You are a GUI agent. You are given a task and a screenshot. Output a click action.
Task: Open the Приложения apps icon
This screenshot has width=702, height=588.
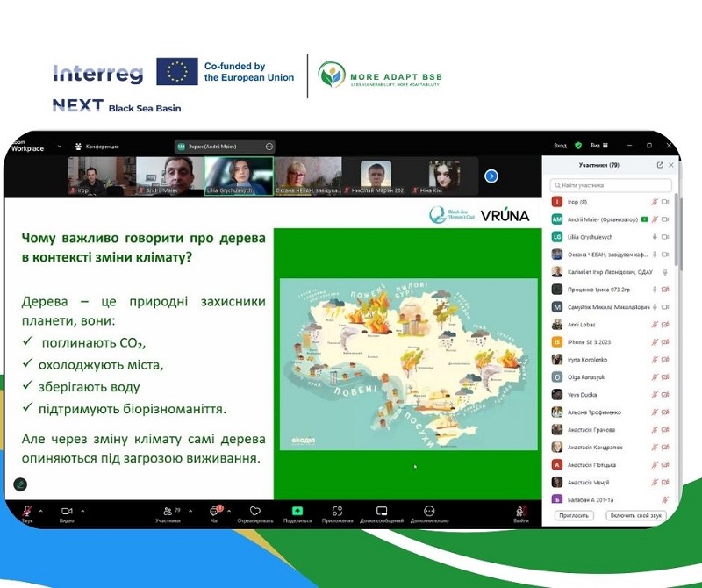[337, 512]
